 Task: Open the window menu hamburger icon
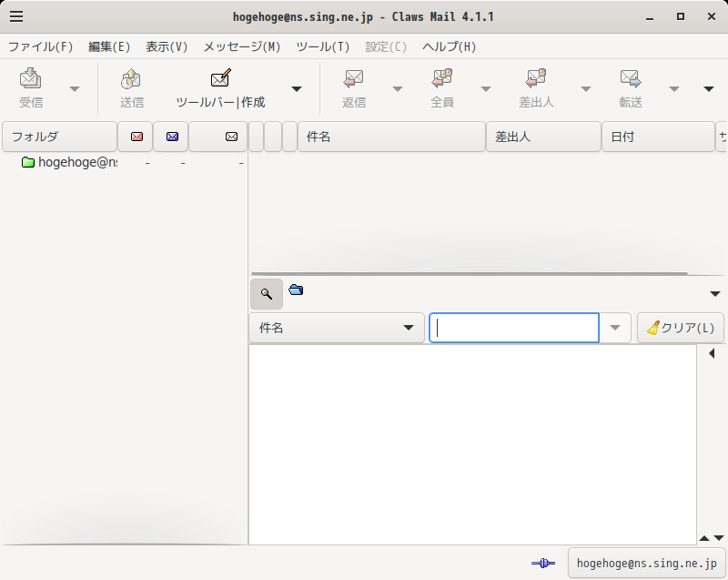(x=16, y=16)
